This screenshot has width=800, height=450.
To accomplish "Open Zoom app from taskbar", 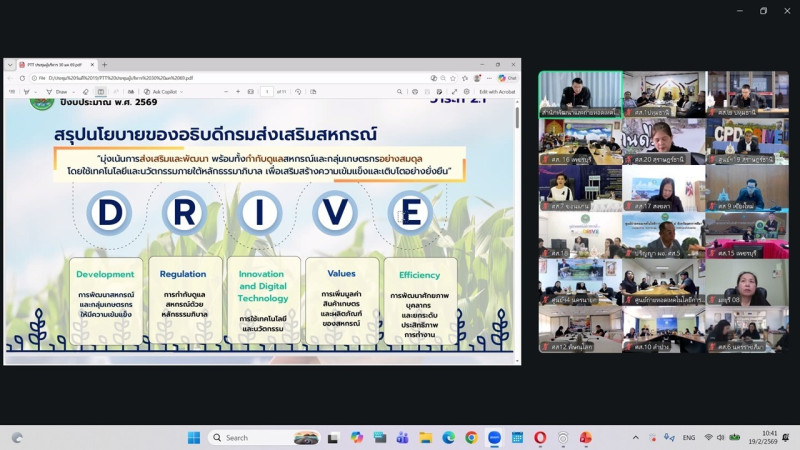I will [494, 438].
